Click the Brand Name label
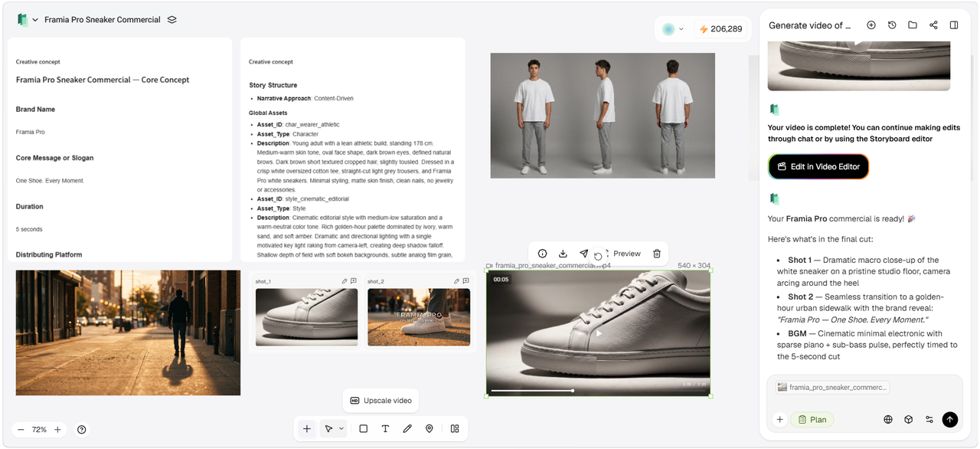980x449 pixels. click(35, 110)
